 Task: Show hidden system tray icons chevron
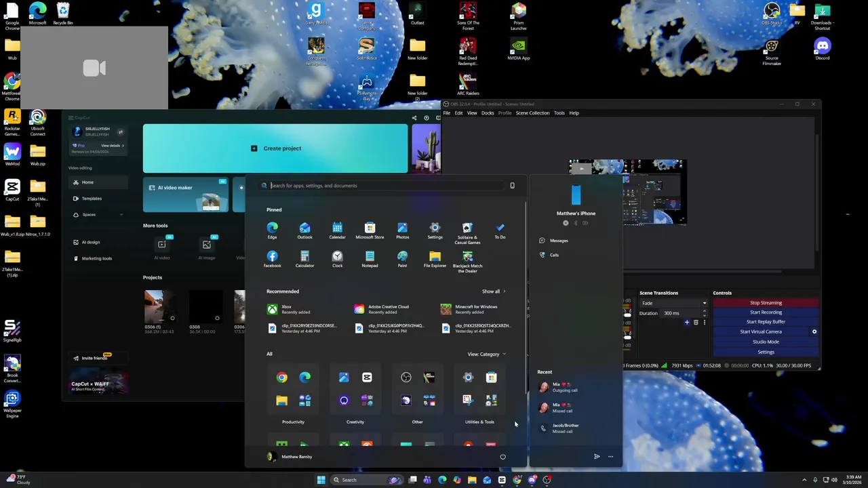click(x=804, y=480)
